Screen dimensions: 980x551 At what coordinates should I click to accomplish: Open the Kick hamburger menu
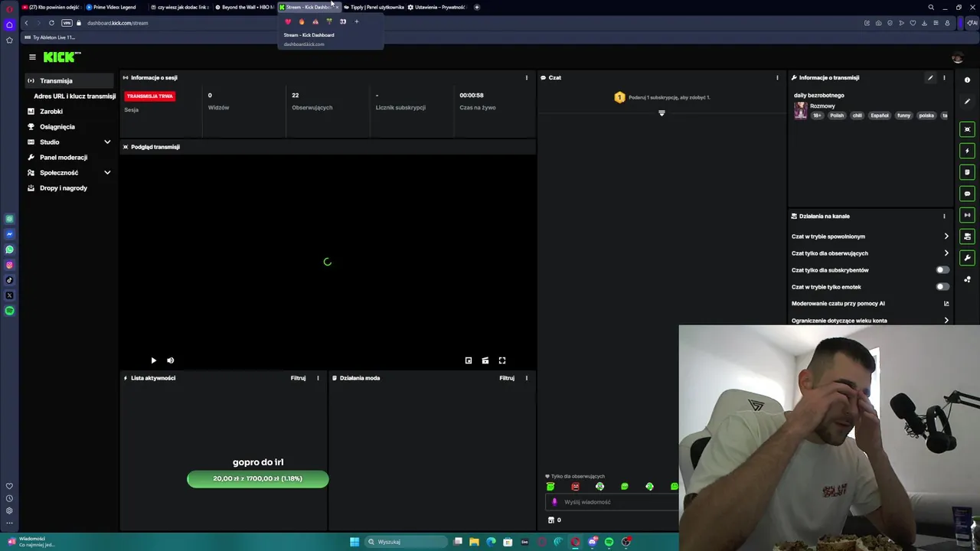coord(32,57)
